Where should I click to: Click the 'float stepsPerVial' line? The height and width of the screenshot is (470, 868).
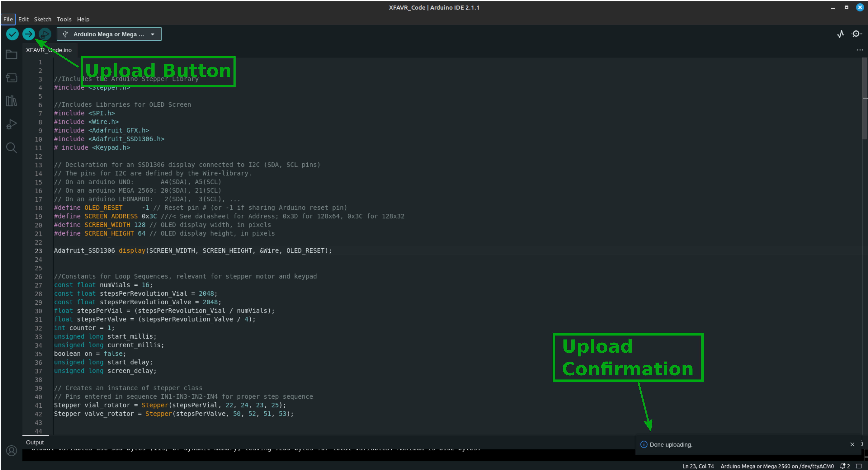[x=164, y=311]
